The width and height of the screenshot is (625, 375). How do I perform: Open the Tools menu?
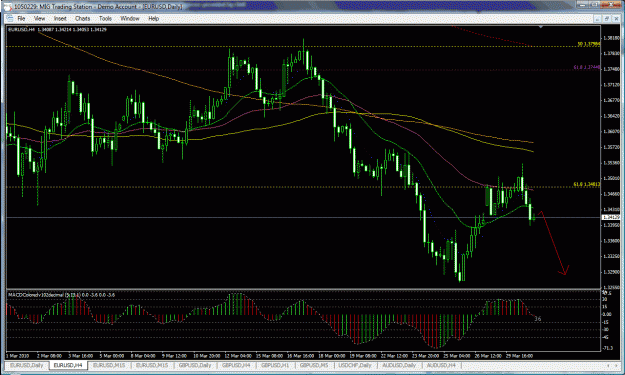click(x=105, y=18)
